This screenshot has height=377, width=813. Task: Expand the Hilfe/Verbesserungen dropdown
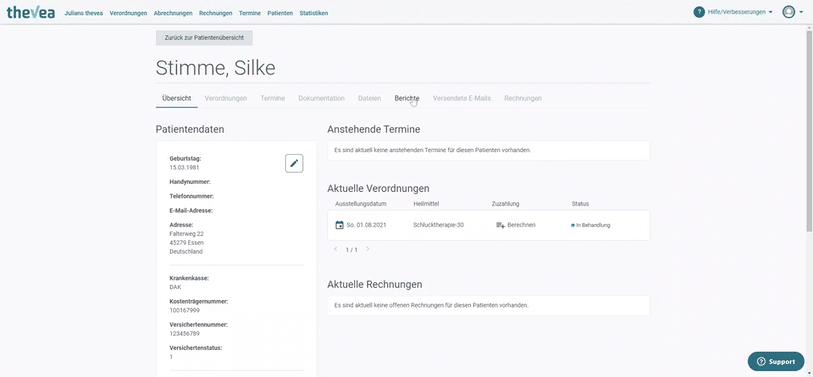740,12
